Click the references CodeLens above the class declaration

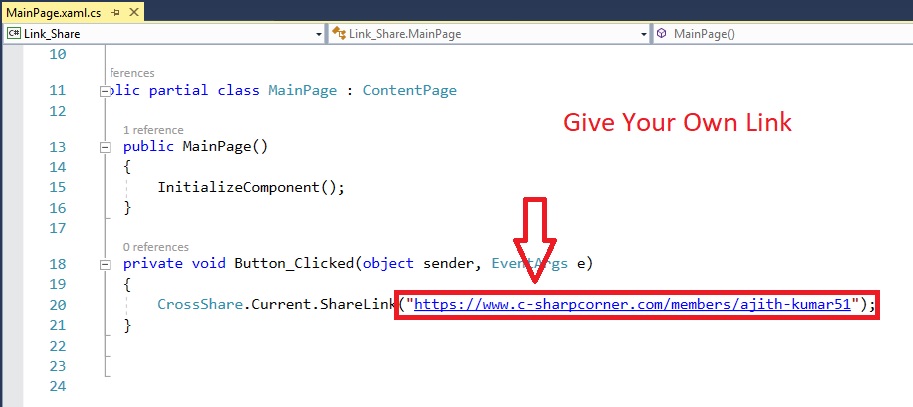[132, 73]
